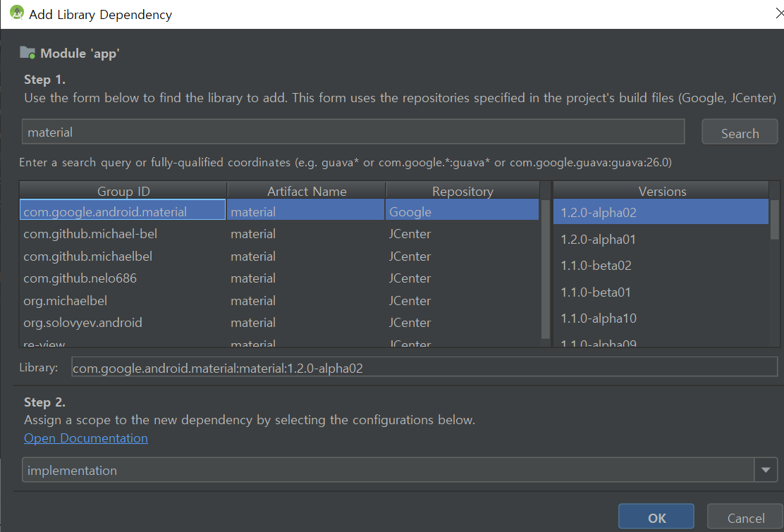Click material artifact cell in org.michaelbel row
The height and width of the screenshot is (532, 784).
tap(305, 301)
